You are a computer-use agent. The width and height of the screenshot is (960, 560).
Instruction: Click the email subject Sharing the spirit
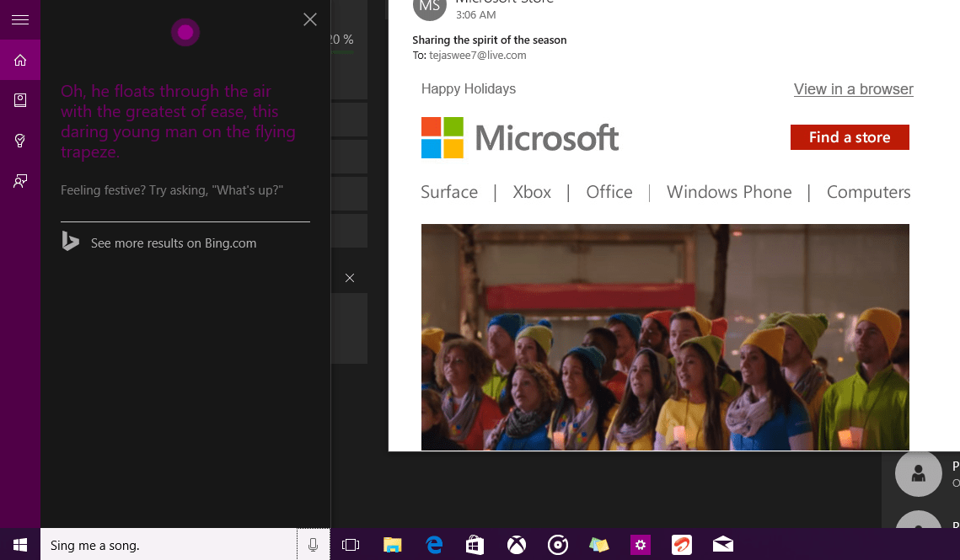(489, 40)
